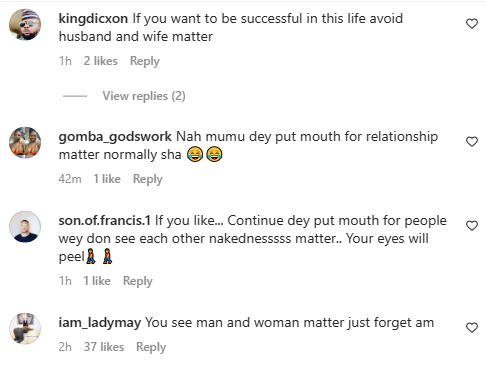
Task: Reply to iam_ladymay's comment
Action: point(151,347)
